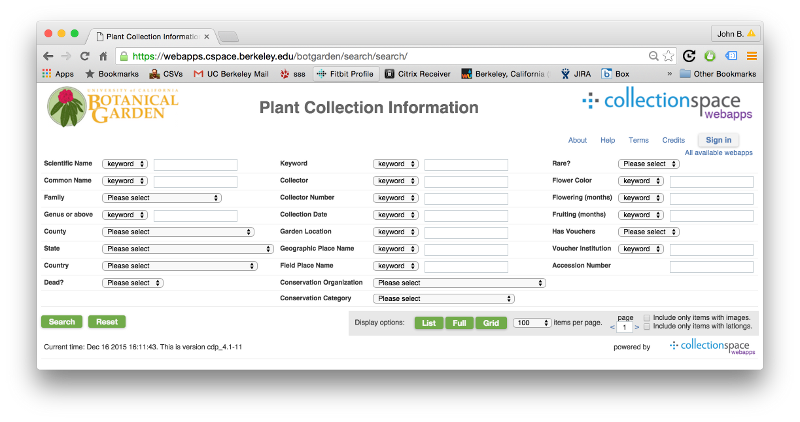This screenshot has height=422, width=800.
Task: Click the browser forward arrow
Action: click(x=66, y=56)
